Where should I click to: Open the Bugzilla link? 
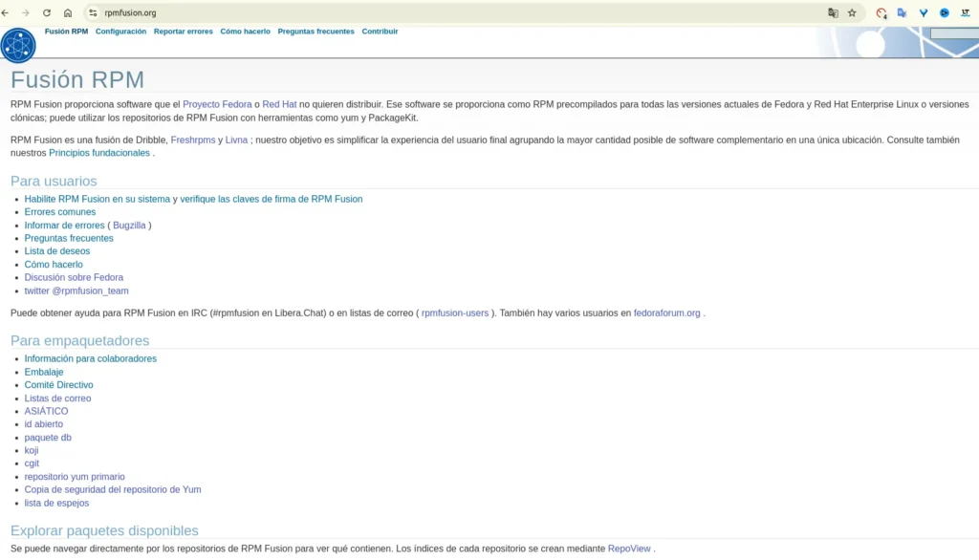point(129,226)
